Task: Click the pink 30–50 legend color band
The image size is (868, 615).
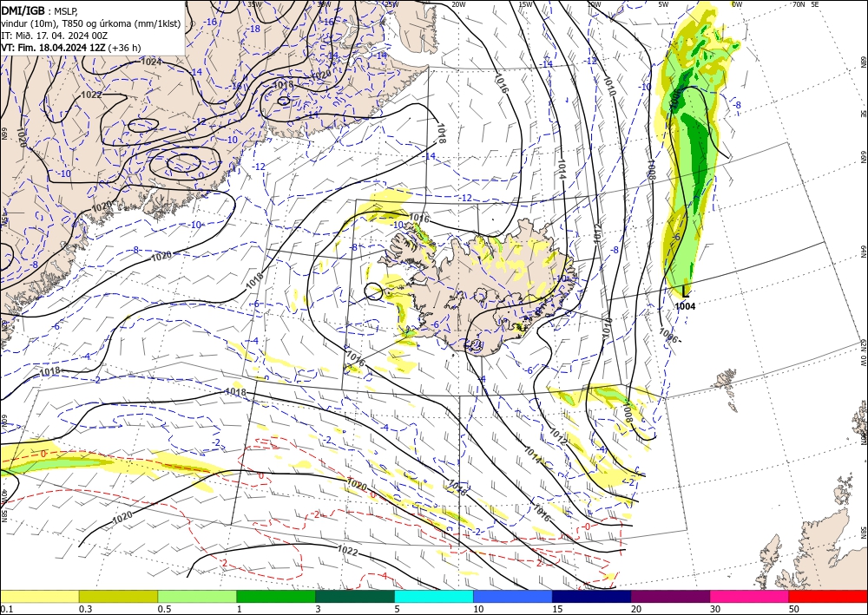Action: click(x=750, y=596)
